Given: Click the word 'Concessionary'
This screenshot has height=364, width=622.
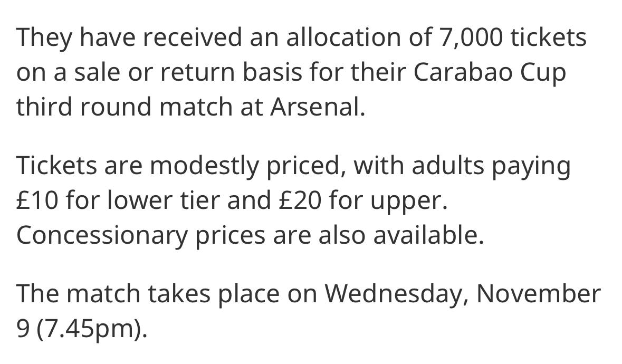Looking at the screenshot, I should click(101, 235).
